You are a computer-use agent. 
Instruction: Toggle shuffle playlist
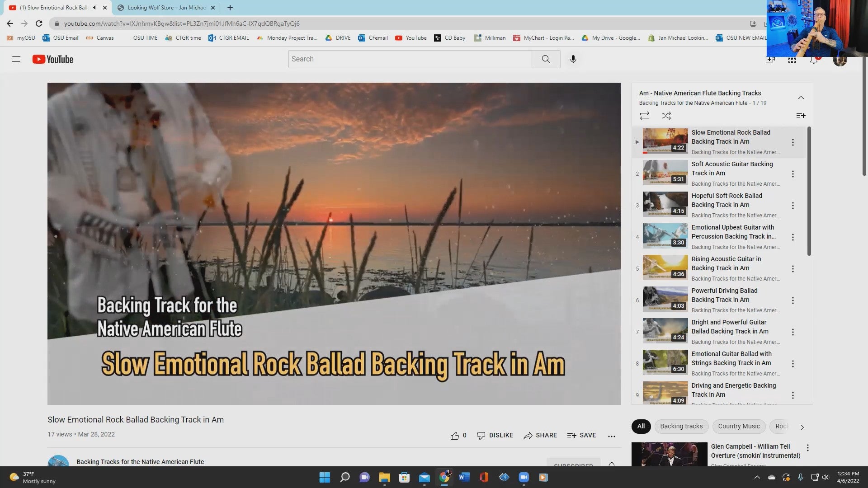coord(666,116)
